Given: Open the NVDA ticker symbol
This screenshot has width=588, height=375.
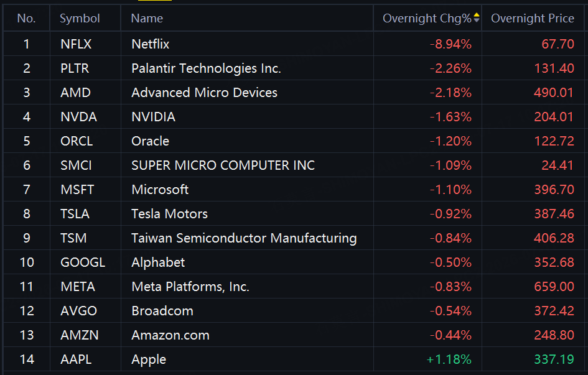Looking at the screenshot, I should click(x=79, y=117).
